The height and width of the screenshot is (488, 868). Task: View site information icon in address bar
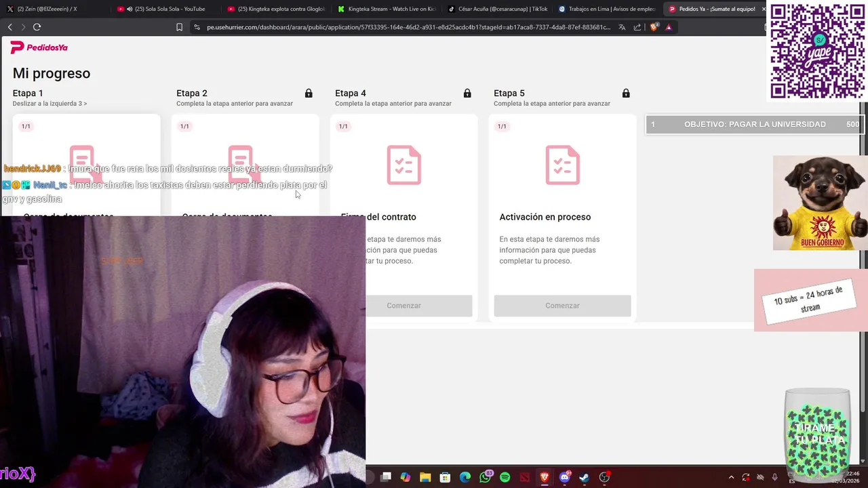[197, 27]
